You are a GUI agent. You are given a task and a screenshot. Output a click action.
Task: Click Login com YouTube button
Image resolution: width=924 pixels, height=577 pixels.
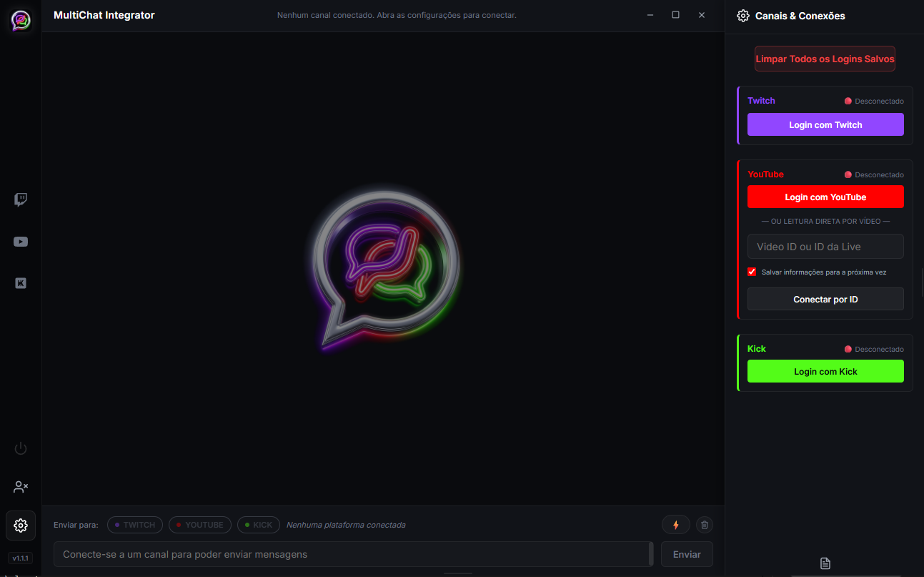[x=825, y=197]
